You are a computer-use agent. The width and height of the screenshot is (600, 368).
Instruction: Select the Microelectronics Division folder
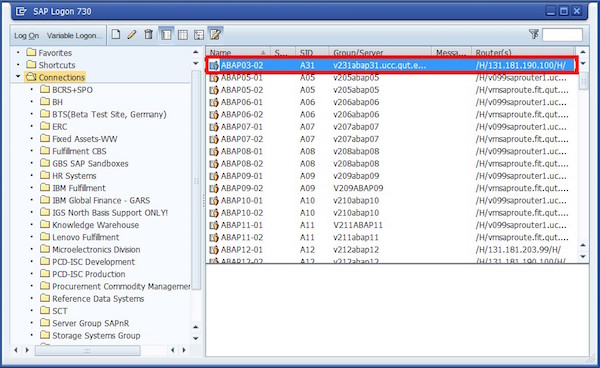point(90,249)
